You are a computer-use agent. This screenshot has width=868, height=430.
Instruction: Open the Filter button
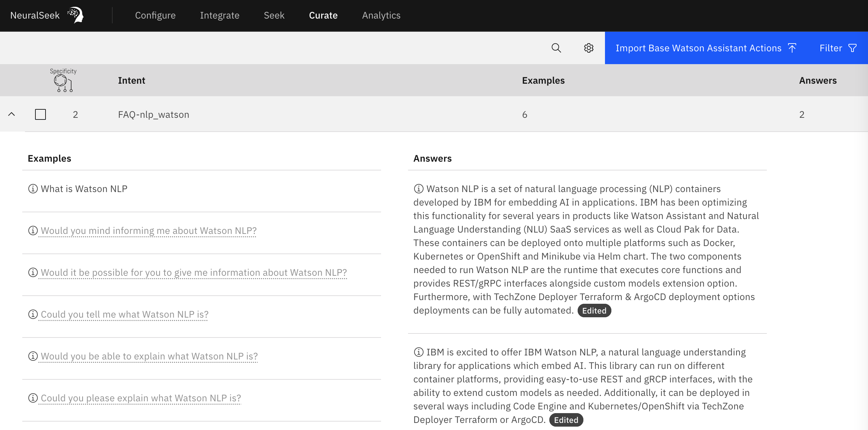tap(838, 48)
